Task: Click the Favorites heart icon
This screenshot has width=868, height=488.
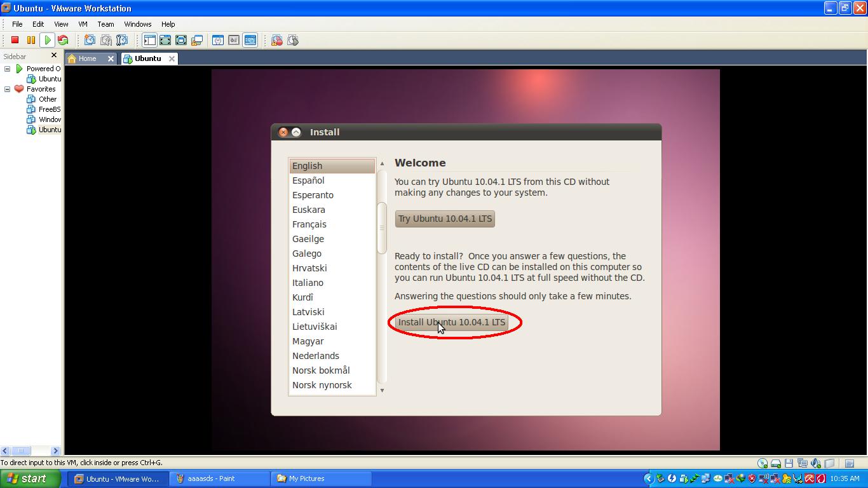Action: coord(19,89)
